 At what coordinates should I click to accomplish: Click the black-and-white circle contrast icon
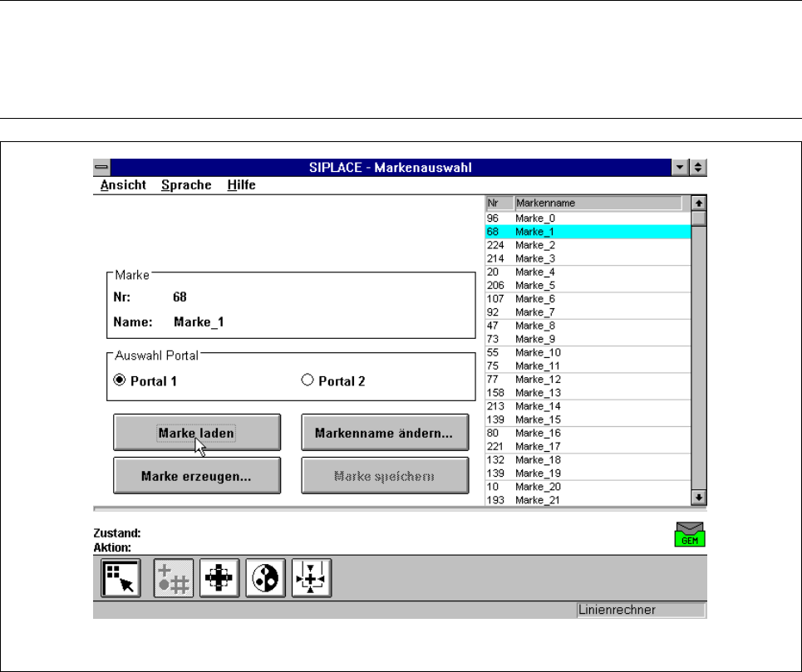(265, 578)
